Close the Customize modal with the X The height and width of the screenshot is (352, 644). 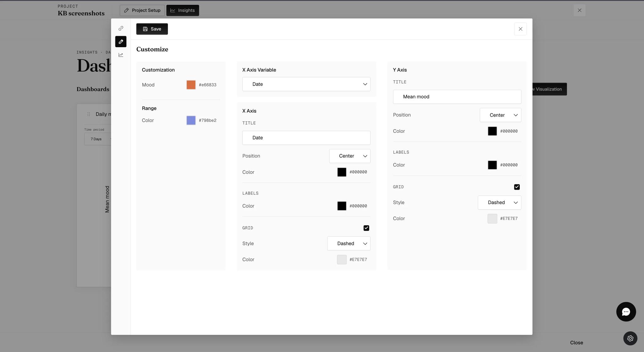pos(520,29)
